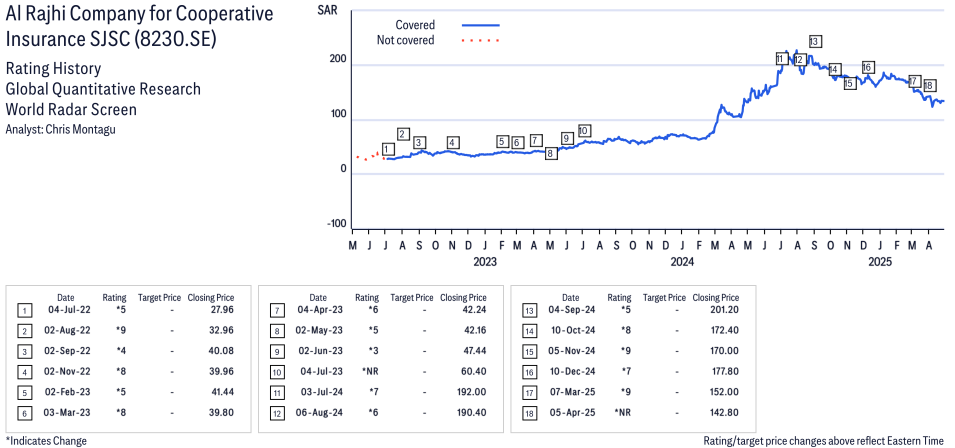955x448 pixels.
Task: Click table index box 6 for 03-Mar-23
Action: click(24, 413)
